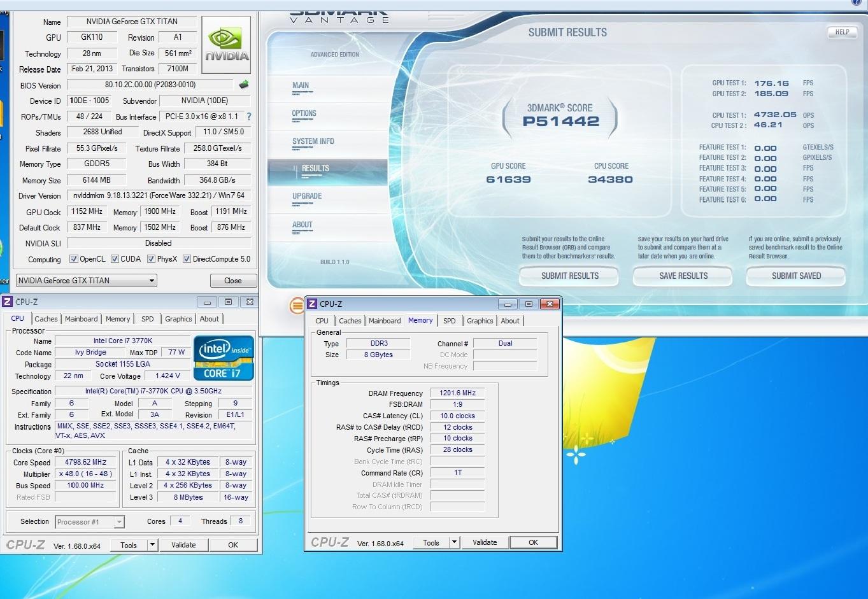Click Tools button in left CPU-Z window
Screen dimensions: 868x599
pos(129,545)
